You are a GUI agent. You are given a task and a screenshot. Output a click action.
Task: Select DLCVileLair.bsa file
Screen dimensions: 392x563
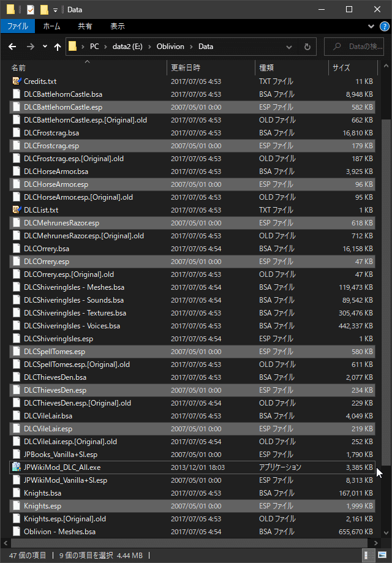192,416
